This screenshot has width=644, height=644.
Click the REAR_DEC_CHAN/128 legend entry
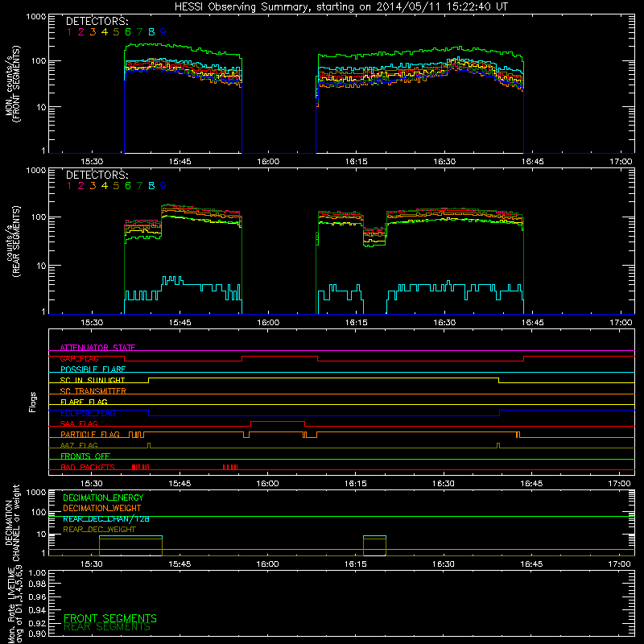[x=106, y=518]
